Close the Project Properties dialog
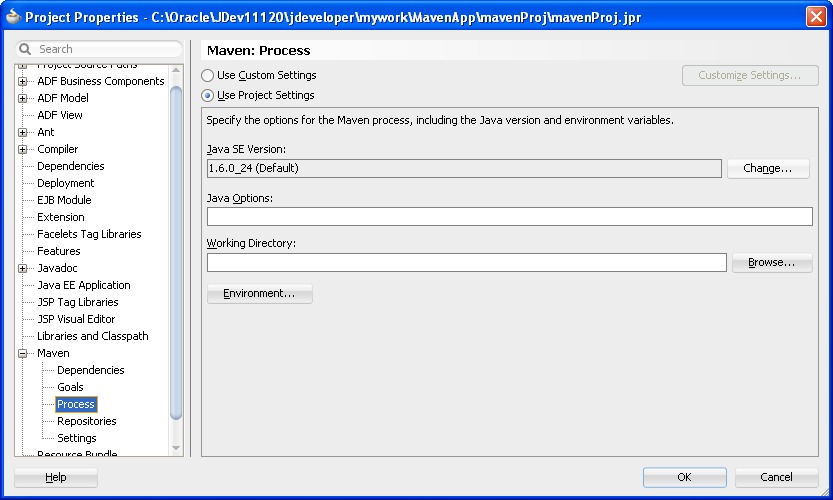Screen dimensions: 833x500 [815, 16]
